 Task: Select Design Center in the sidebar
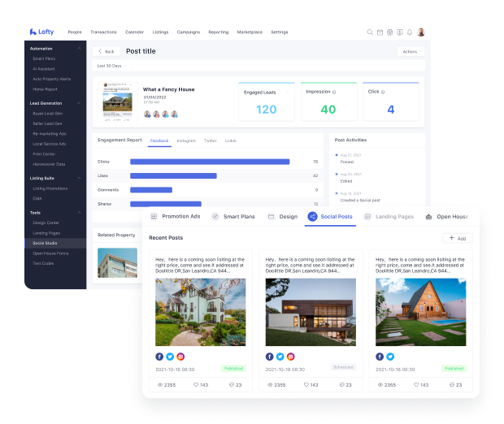46,223
